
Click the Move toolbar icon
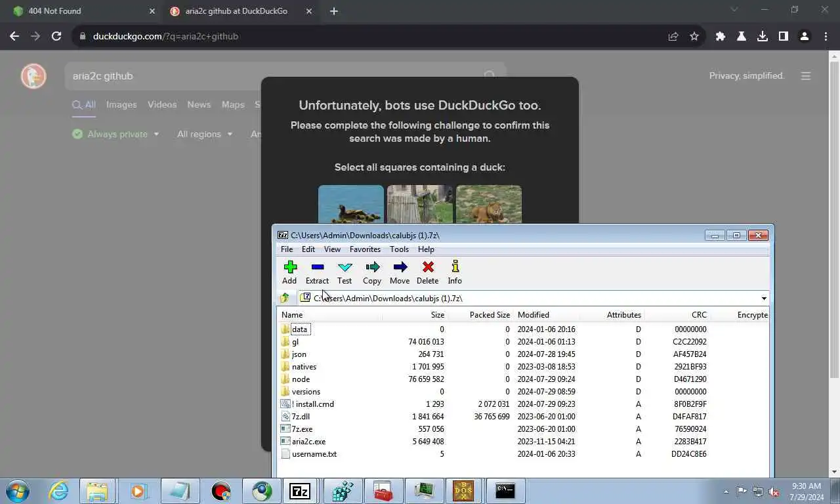[400, 272]
